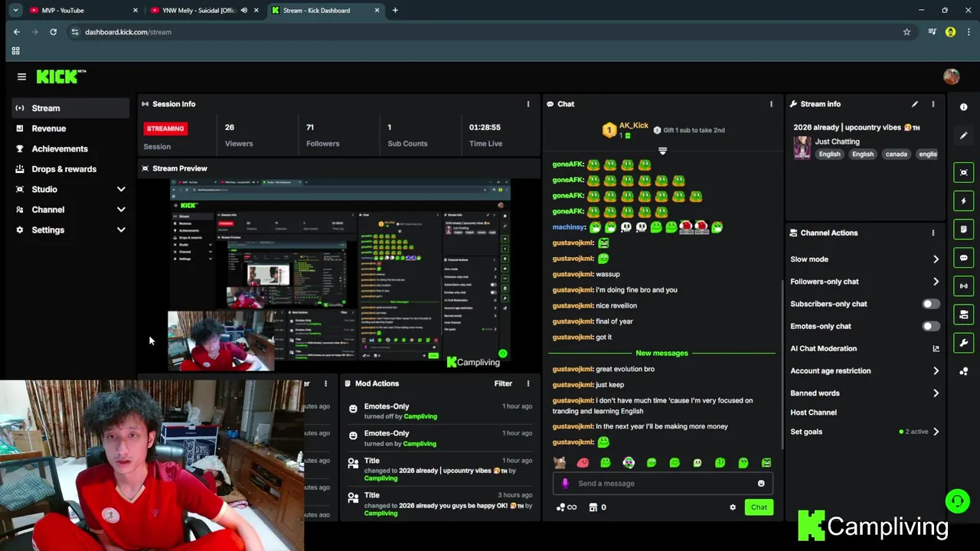Collapse the chat leaderboard arrow
Viewport: 980px width, 551px height.
tap(662, 151)
